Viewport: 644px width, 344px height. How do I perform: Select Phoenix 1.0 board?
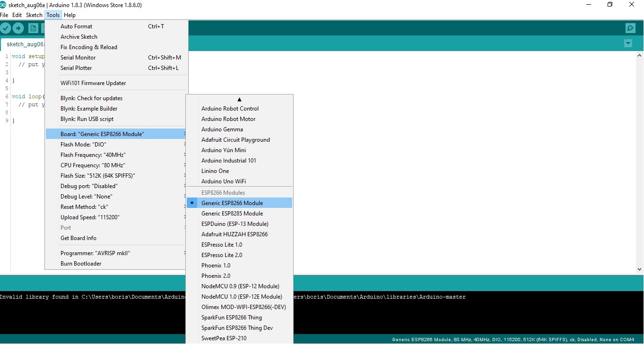point(239,266)
